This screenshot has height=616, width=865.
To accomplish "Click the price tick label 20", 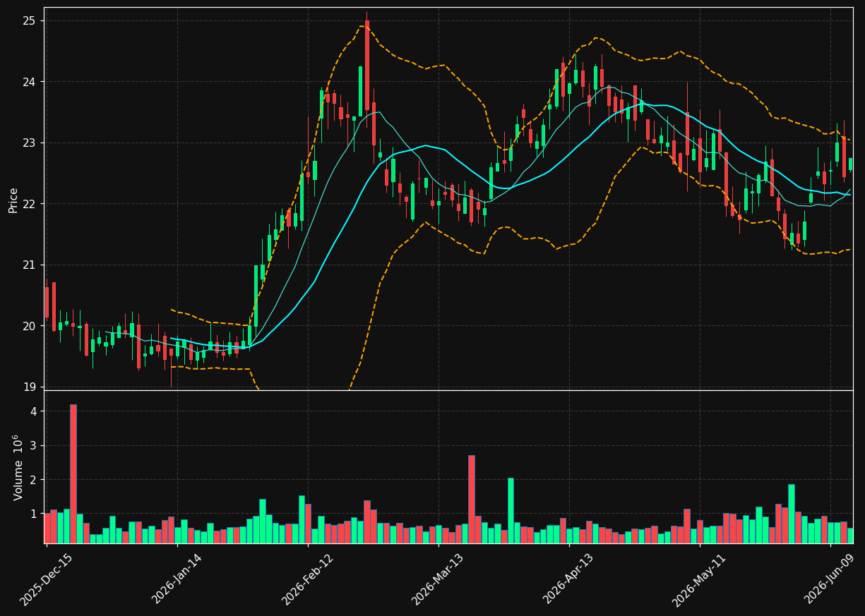I will [29, 326].
